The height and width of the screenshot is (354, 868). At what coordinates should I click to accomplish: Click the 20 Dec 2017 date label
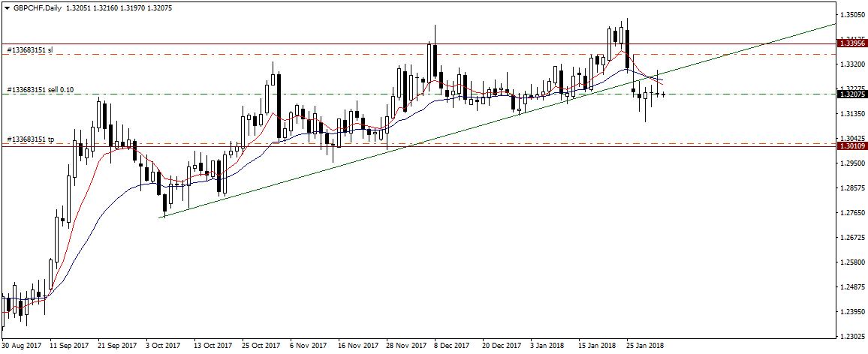(x=502, y=345)
